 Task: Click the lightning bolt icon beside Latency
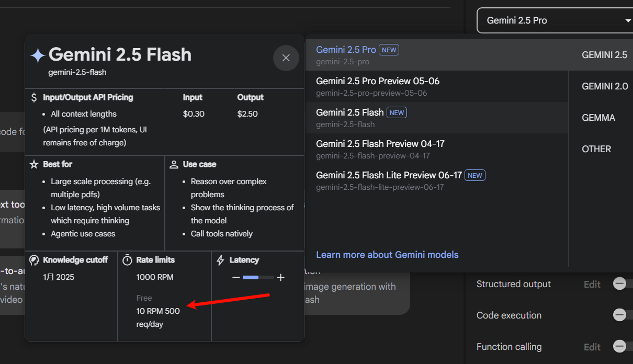click(x=220, y=260)
